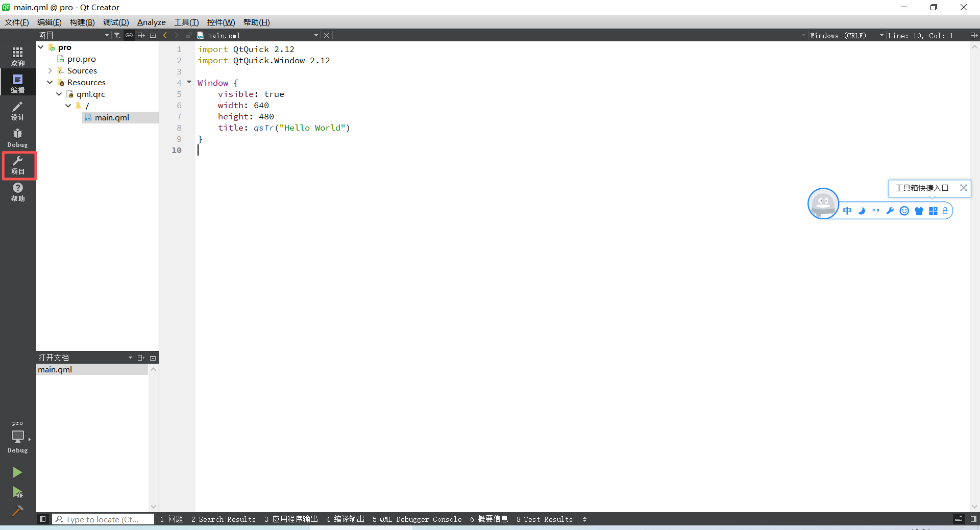Toggle the file writable lock icon
The image size is (980, 530).
188,35
